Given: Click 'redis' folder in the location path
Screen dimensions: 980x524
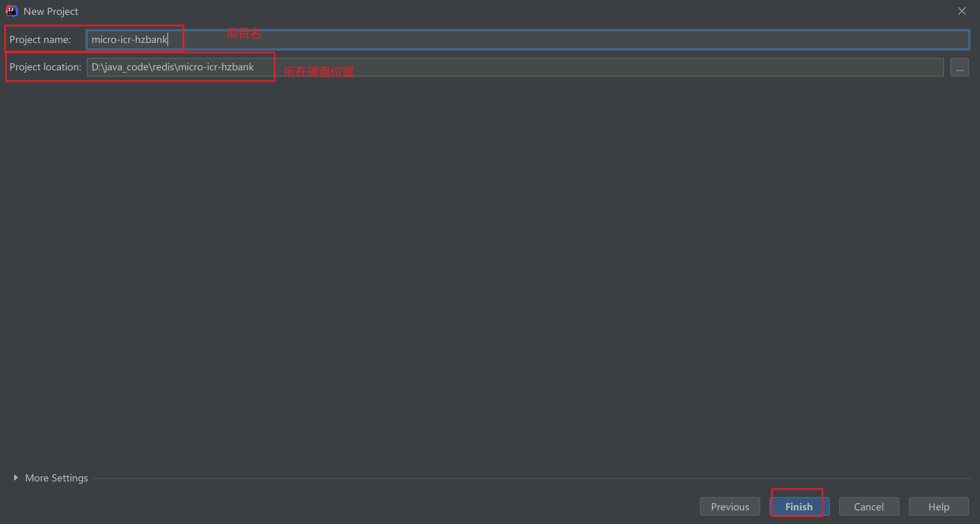Looking at the screenshot, I should tap(163, 67).
